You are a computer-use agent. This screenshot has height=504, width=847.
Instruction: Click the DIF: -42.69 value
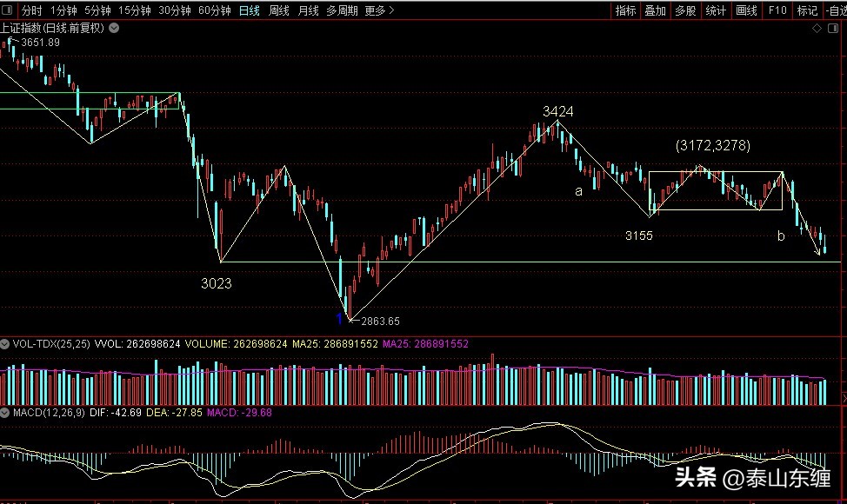click(x=116, y=413)
